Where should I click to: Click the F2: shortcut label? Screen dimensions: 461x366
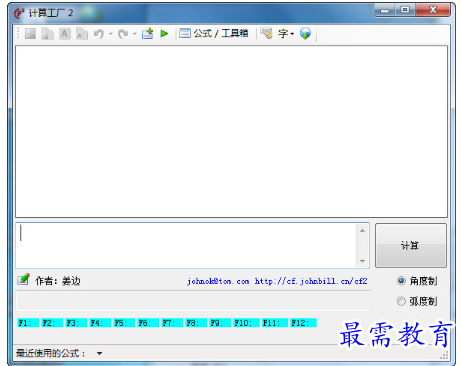click(52, 323)
